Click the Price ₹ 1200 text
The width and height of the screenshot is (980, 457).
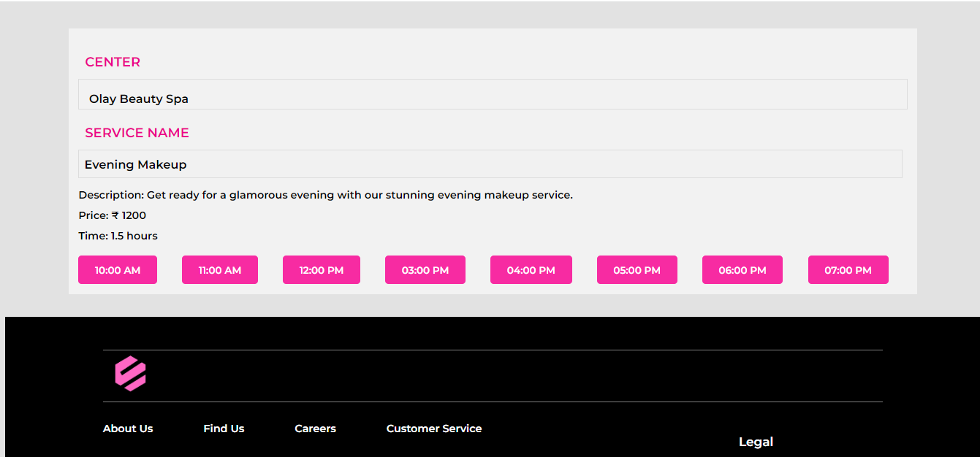pyautogui.click(x=113, y=215)
